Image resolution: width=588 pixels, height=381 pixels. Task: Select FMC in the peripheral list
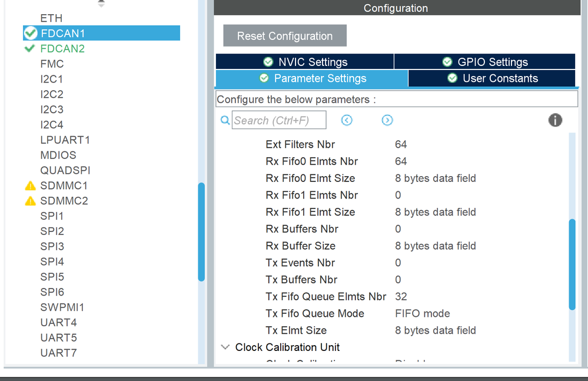point(52,64)
